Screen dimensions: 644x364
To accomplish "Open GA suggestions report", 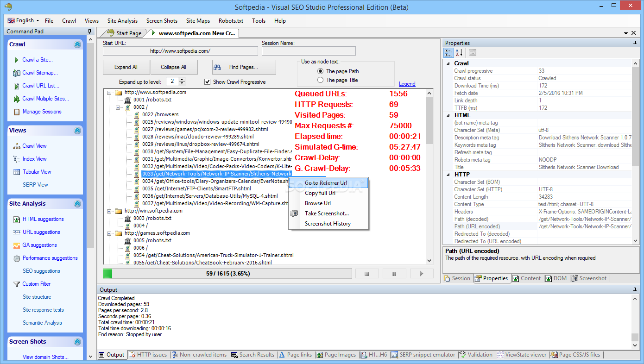I will click(39, 245).
